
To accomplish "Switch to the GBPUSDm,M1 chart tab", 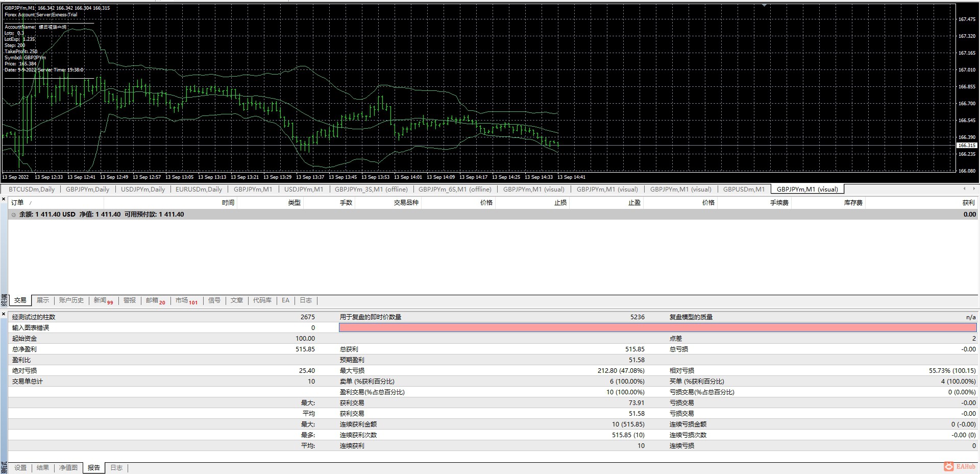I will pos(744,189).
